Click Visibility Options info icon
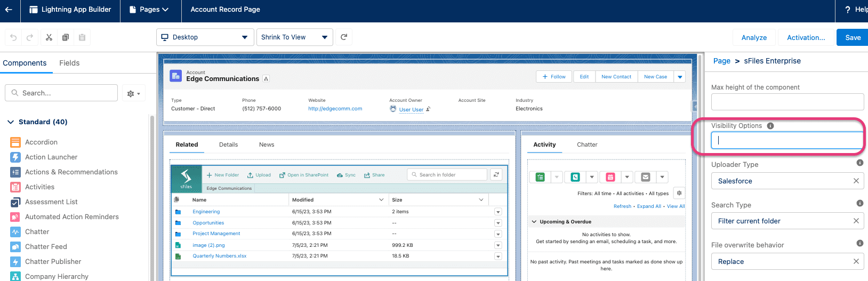 click(x=770, y=126)
